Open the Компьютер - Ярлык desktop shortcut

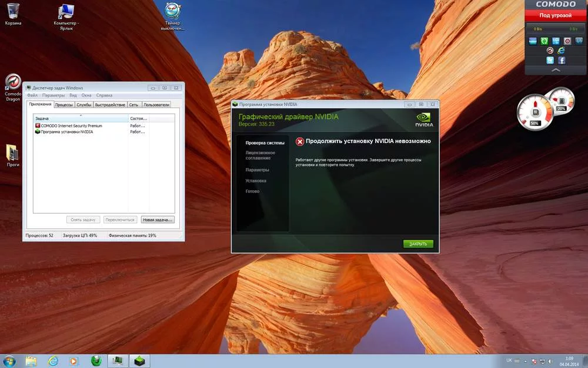(66, 17)
